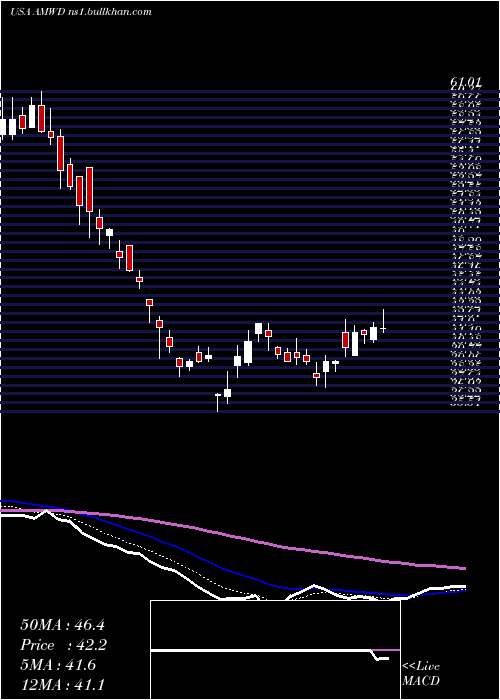Click the '50MA : 46.4' label
This screenshot has height=700, width=500.
tap(62, 625)
